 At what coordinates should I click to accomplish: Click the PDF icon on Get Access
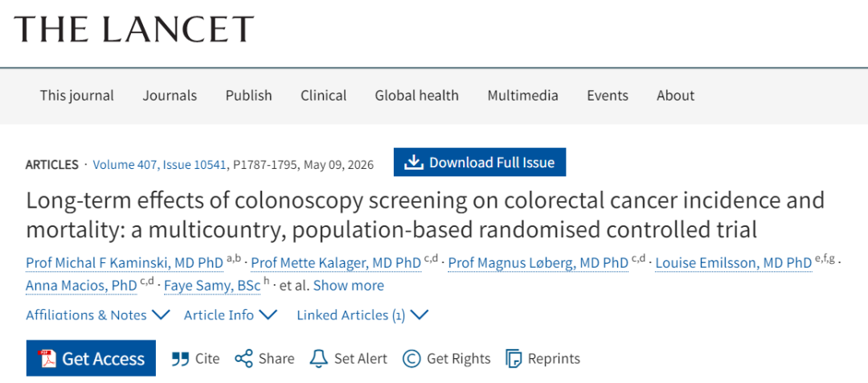[47, 359]
